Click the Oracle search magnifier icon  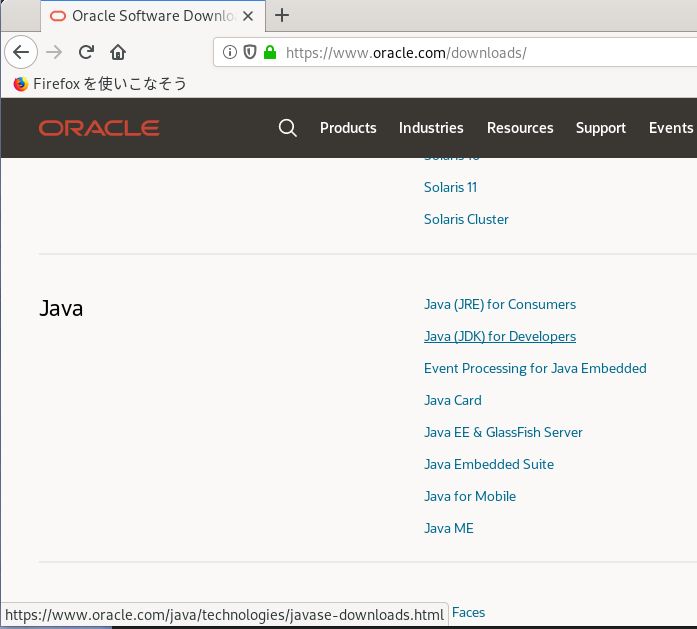click(x=288, y=128)
